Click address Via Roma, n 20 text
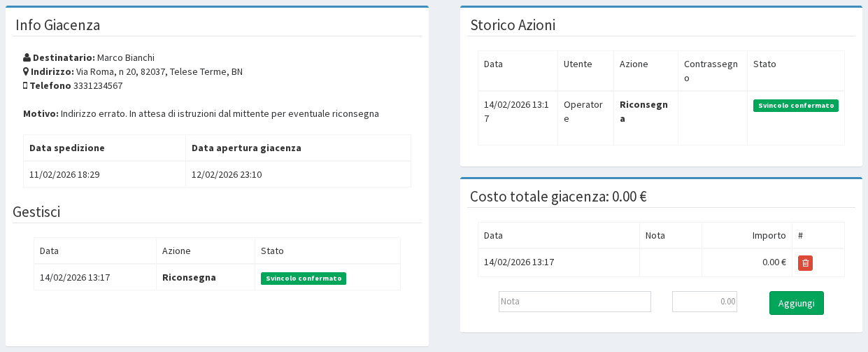868x352 pixels. point(159,71)
